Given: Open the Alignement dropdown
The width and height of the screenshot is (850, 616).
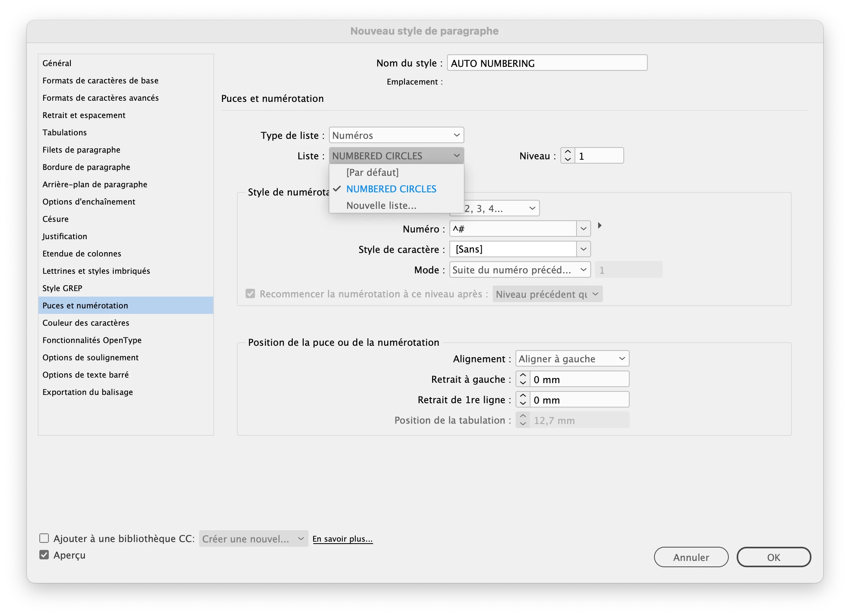Looking at the screenshot, I should coord(572,359).
